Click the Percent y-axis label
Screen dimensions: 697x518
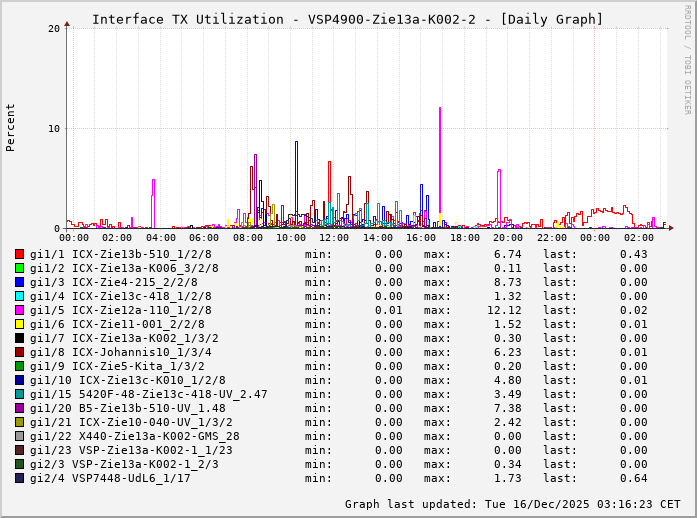point(11,127)
